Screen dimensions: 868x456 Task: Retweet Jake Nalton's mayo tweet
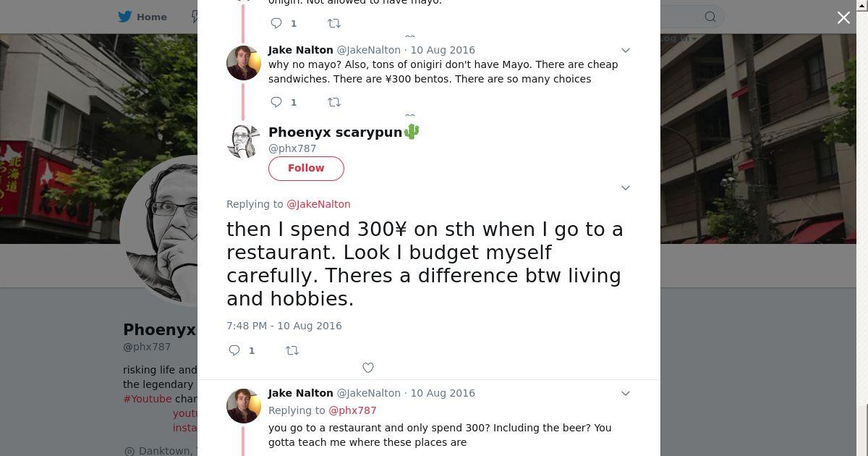click(x=334, y=102)
